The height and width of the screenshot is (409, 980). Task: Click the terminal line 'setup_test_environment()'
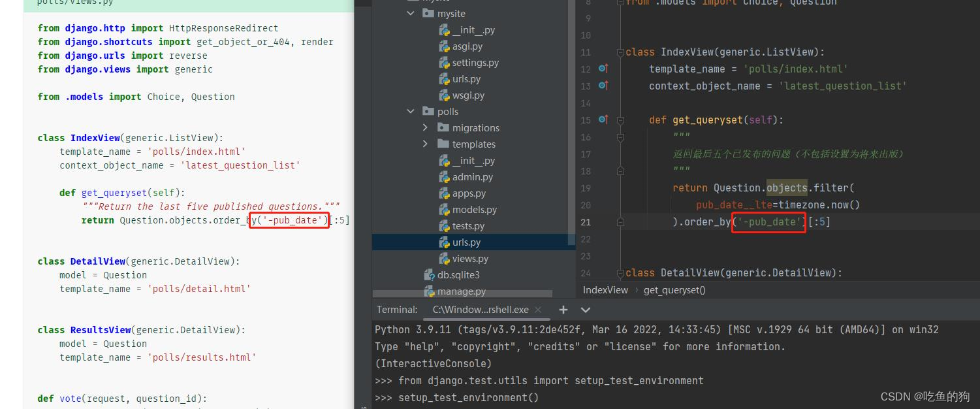point(468,397)
